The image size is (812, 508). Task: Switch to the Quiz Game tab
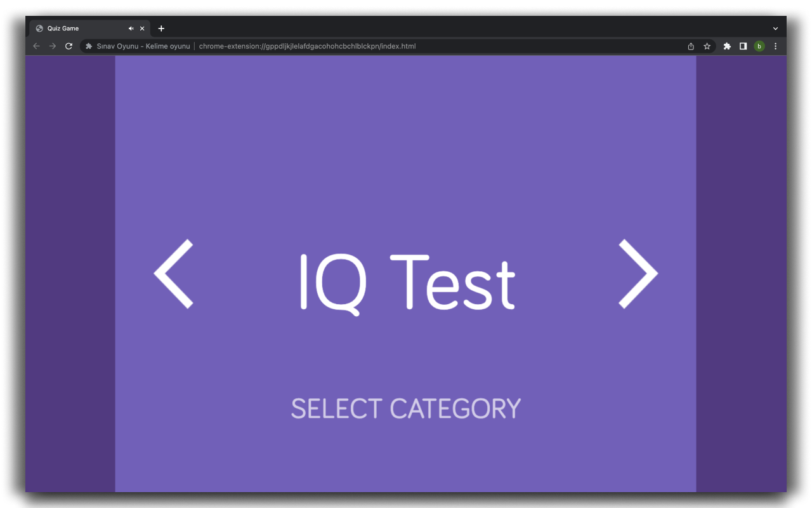coord(76,29)
